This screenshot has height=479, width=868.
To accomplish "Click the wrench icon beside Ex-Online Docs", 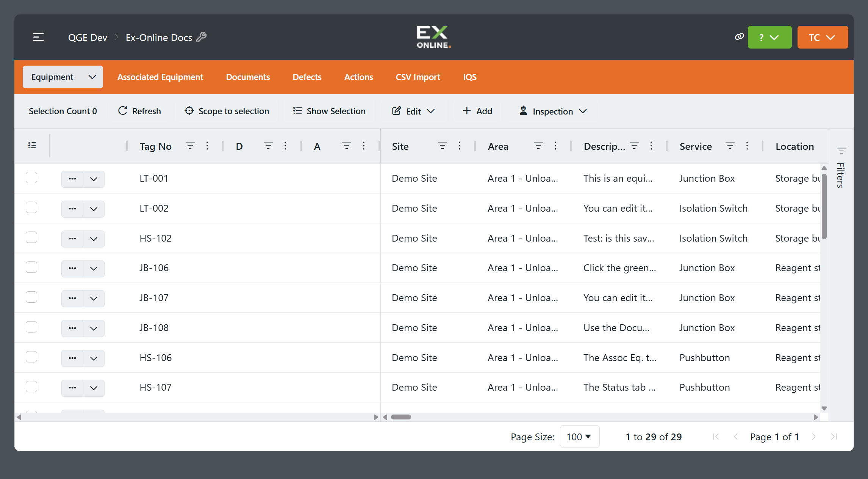I will click(202, 37).
